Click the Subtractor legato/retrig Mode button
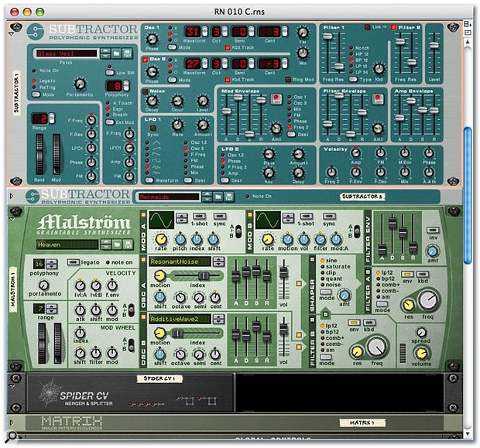480x448 pixels. [x=36, y=94]
